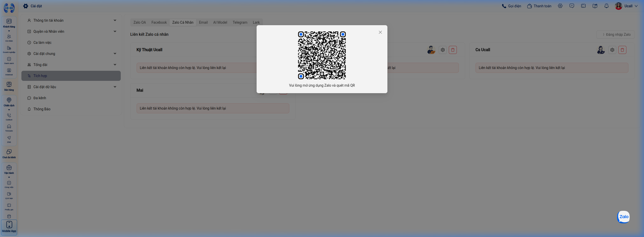644x237 pixels.
Task: Click the Zalo QR code image
Action: click(322, 55)
